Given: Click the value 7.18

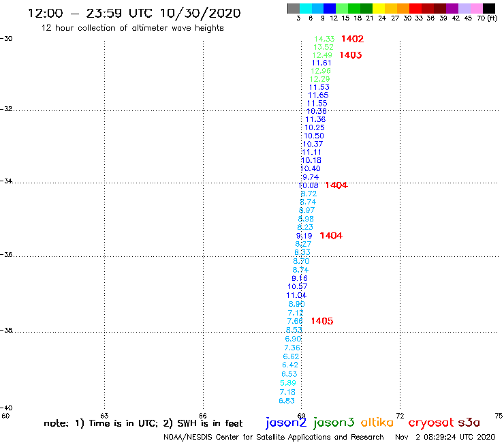Looking at the screenshot, I should (287, 392).
